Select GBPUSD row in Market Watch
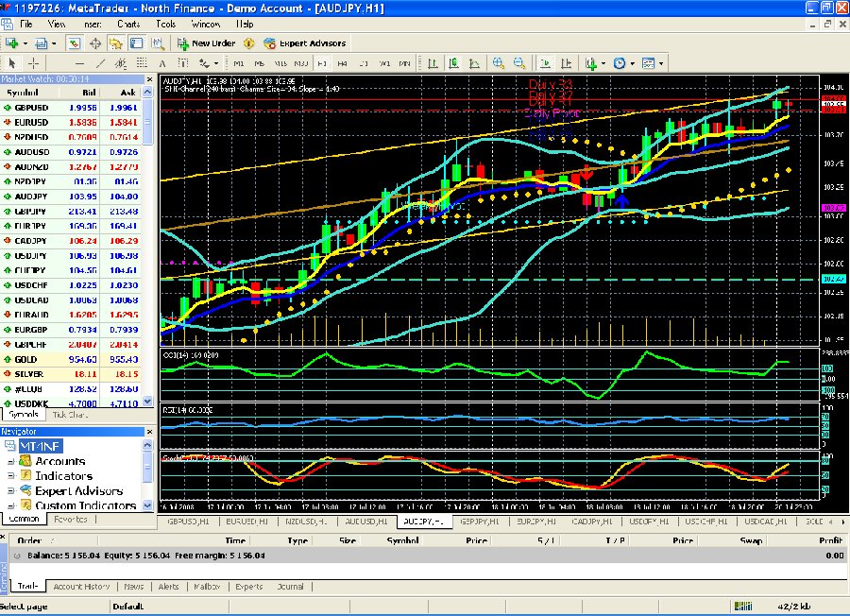 (71, 108)
